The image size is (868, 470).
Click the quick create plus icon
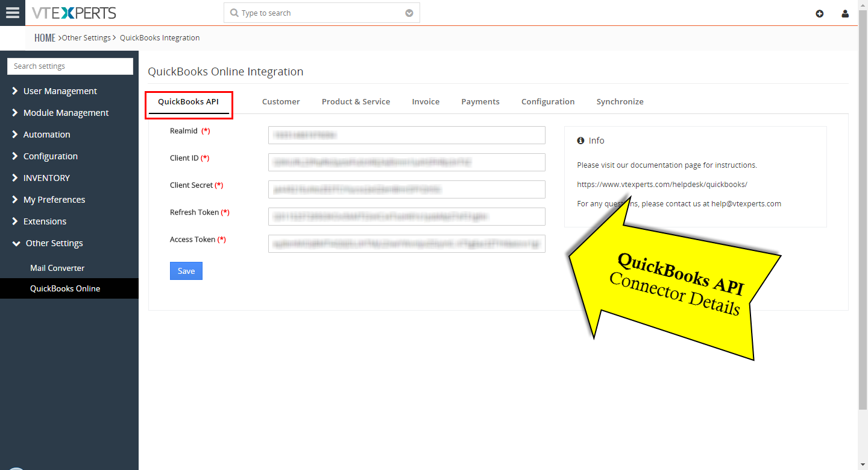(x=819, y=13)
